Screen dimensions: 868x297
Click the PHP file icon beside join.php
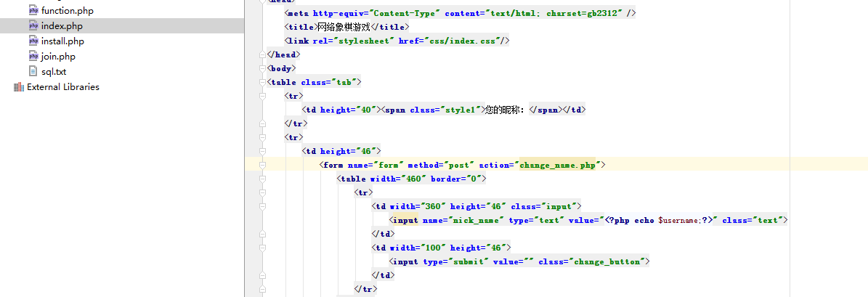(33, 57)
